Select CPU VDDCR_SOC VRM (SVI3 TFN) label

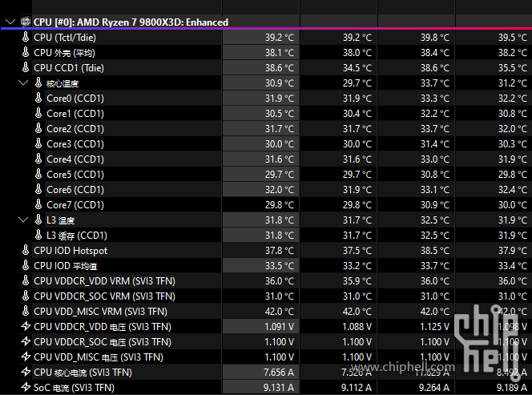point(104,296)
